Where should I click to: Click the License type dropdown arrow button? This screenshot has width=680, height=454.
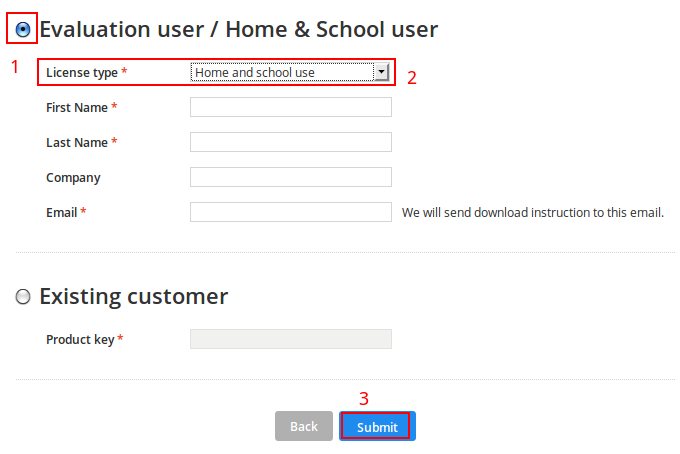point(381,72)
